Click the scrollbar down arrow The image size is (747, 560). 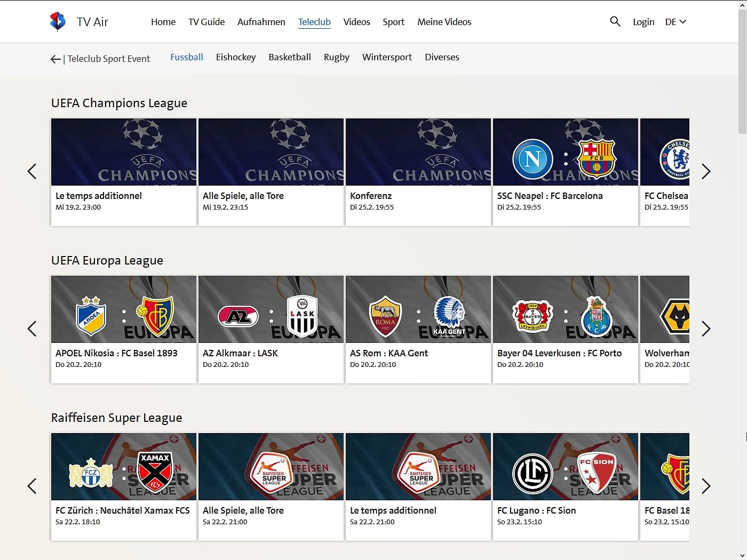click(742, 555)
